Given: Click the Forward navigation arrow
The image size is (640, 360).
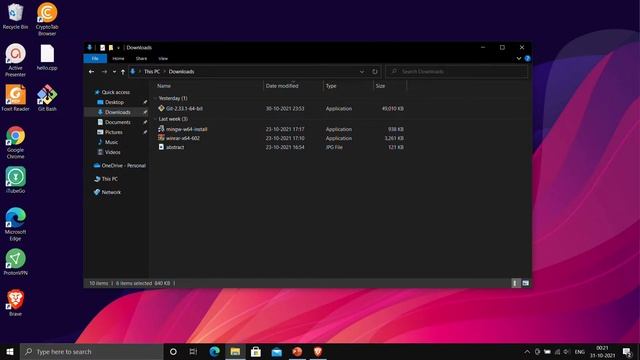Looking at the screenshot, I should 104,71.
